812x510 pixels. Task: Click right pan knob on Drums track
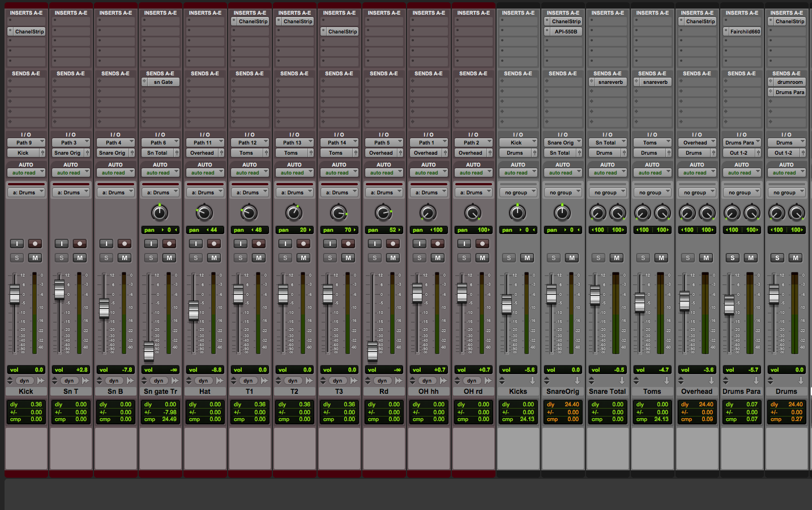pyautogui.click(x=797, y=213)
